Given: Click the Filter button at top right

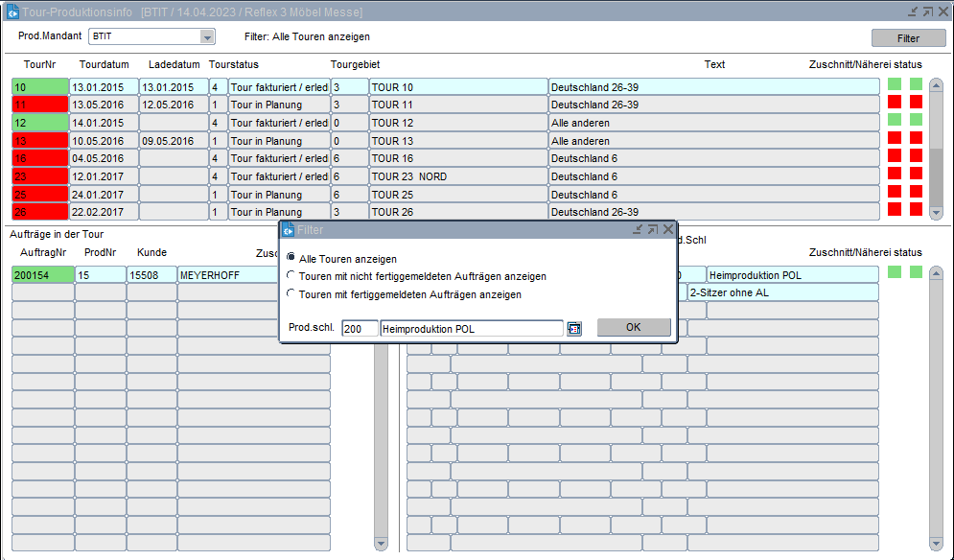Looking at the screenshot, I should coord(907,38).
